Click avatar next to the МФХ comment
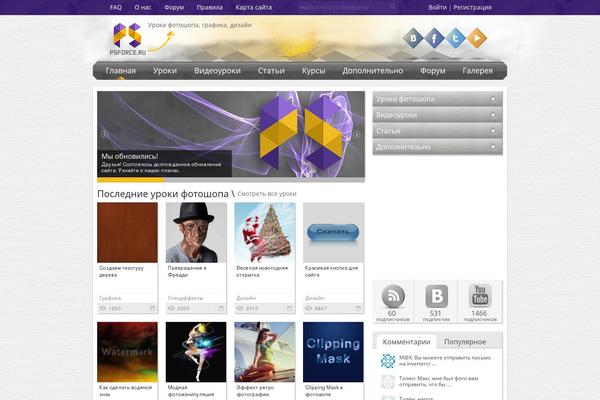The image size is (600, 400). click(x=388, y=361)
